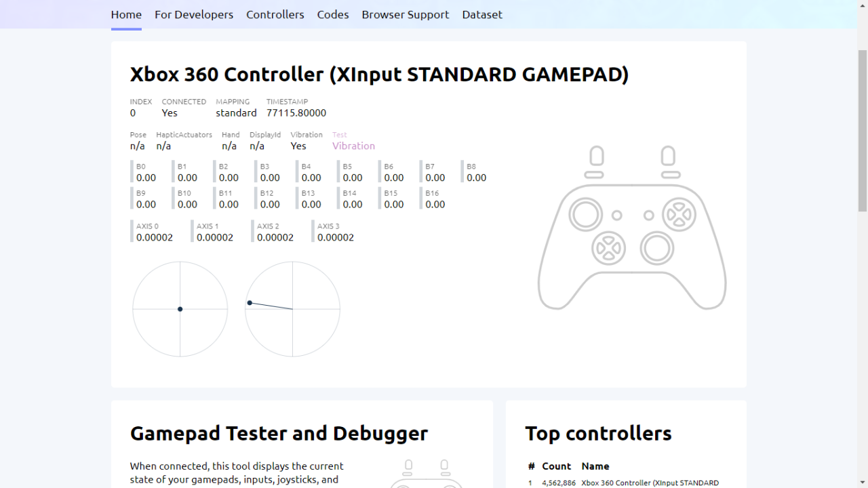Click the MAPPING value standard

click(236, 113)
